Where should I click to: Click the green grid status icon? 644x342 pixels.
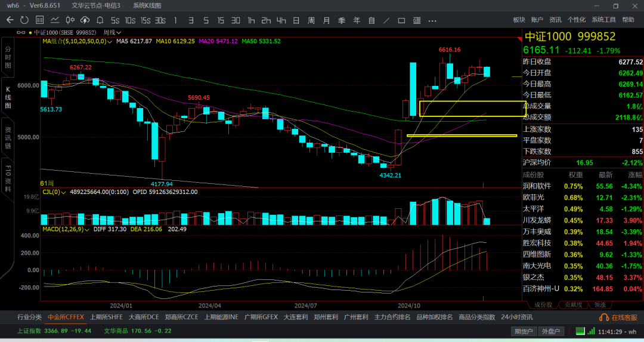click(580, 331)
